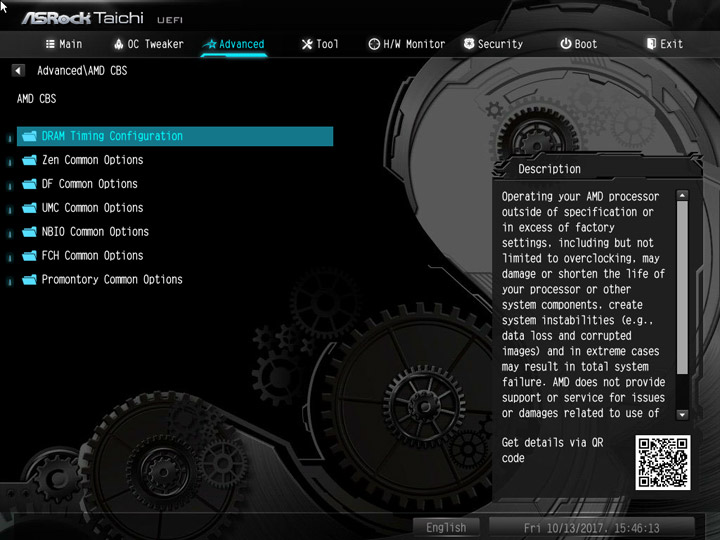This screenshot has height=540, width=720.
Task: Click the Main tab list icon
Action: click(x=50, y=44)
